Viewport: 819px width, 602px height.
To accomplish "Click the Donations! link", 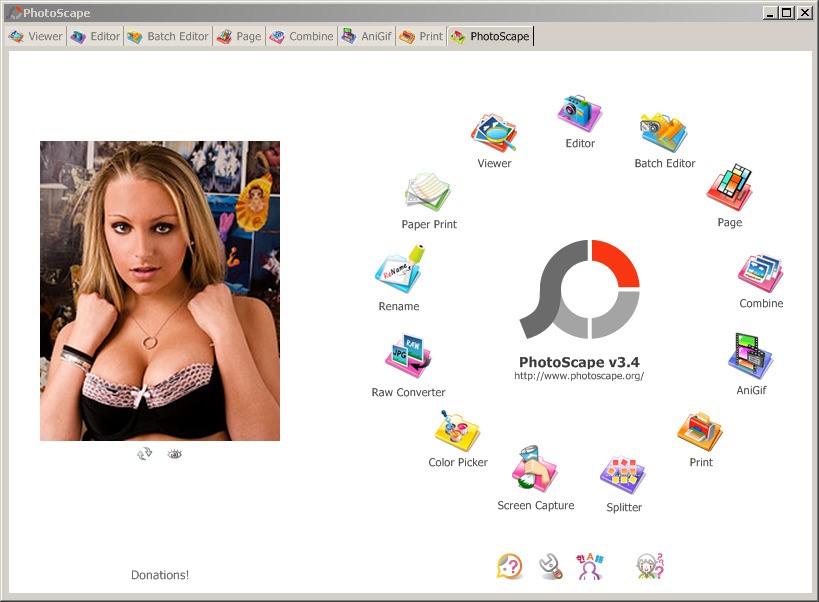I will [160, 575].
